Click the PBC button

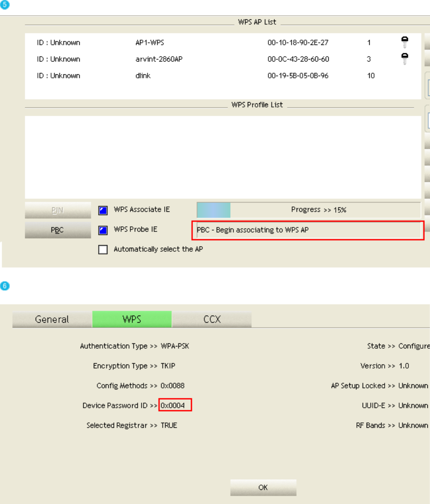(58, 230)
